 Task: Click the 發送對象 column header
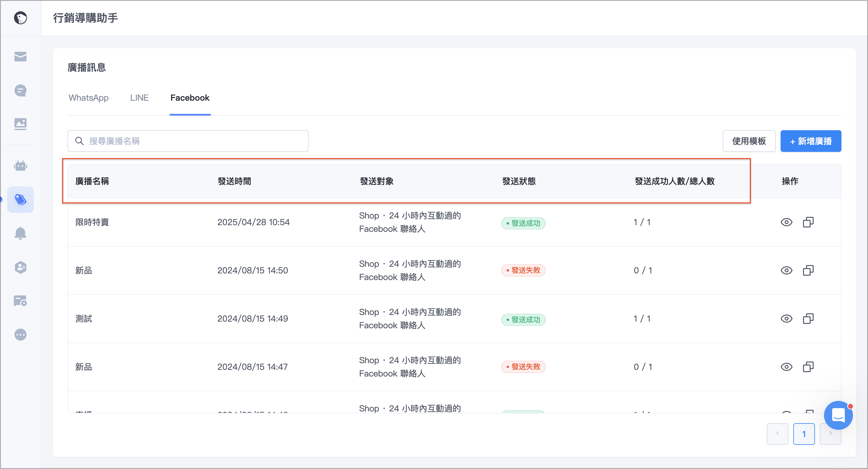tap(377, 181)
